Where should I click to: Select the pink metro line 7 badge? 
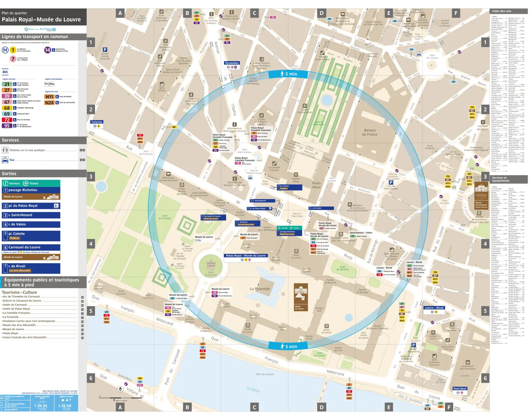tap(13, 59)
